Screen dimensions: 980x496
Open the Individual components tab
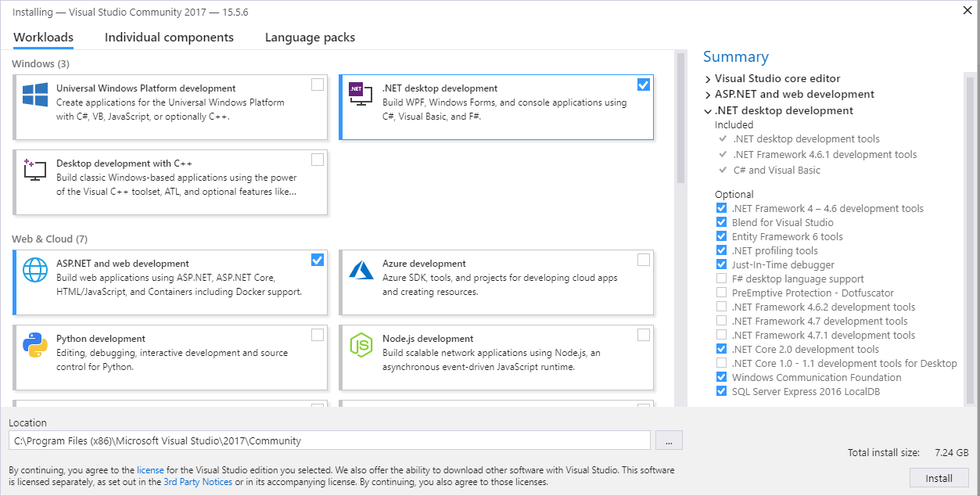169,38
